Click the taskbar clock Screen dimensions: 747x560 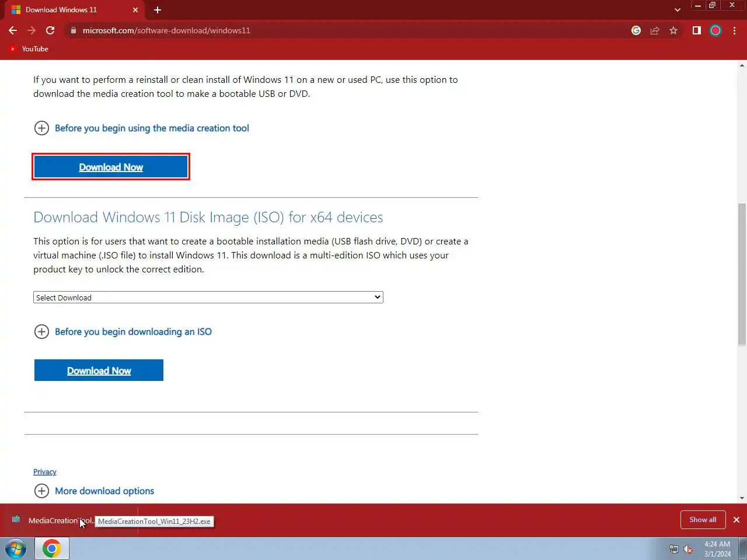pyautogui.click(x=717, y=549)
